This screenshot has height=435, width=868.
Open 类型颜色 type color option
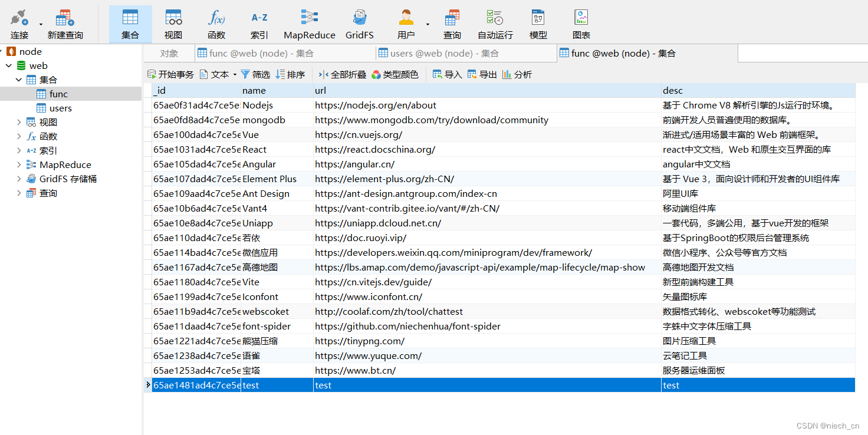point(395,74)
